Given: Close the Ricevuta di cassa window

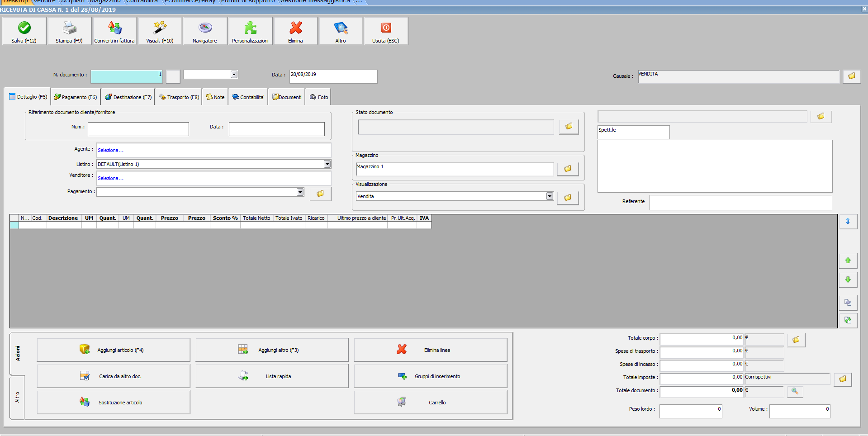Looking at the screenshot, I should pyautogui.click(x=864, y=9).
